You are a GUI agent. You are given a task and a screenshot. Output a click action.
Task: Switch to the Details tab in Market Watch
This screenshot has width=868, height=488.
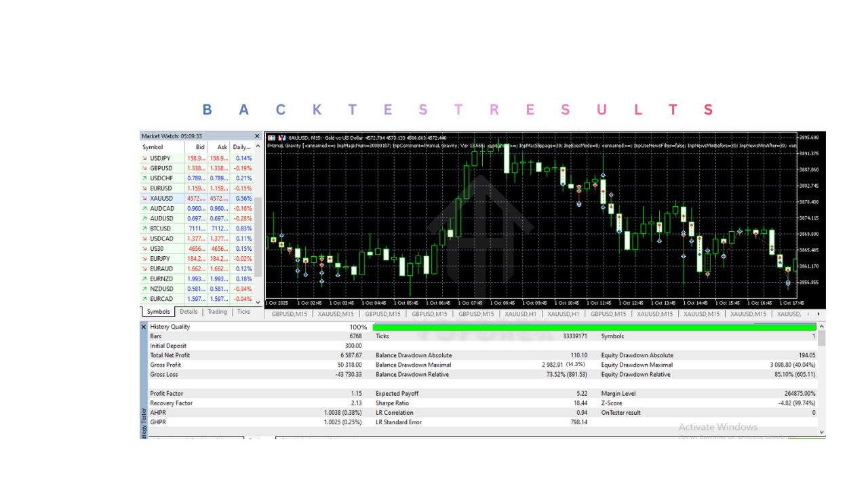189,312
